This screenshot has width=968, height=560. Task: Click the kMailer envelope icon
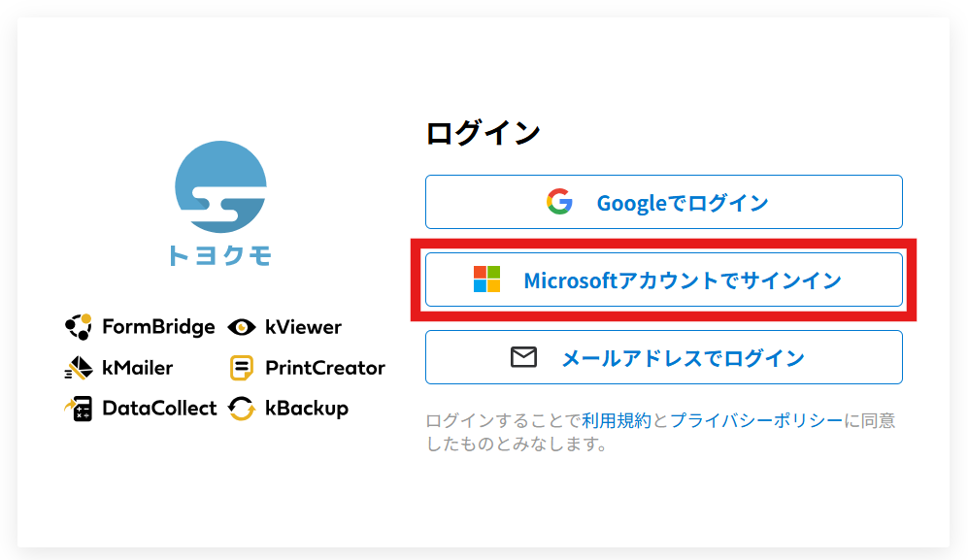79,368
